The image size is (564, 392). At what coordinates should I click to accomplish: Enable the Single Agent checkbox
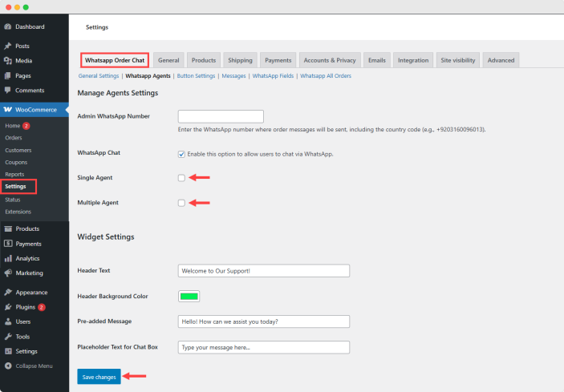coord(181,178)
